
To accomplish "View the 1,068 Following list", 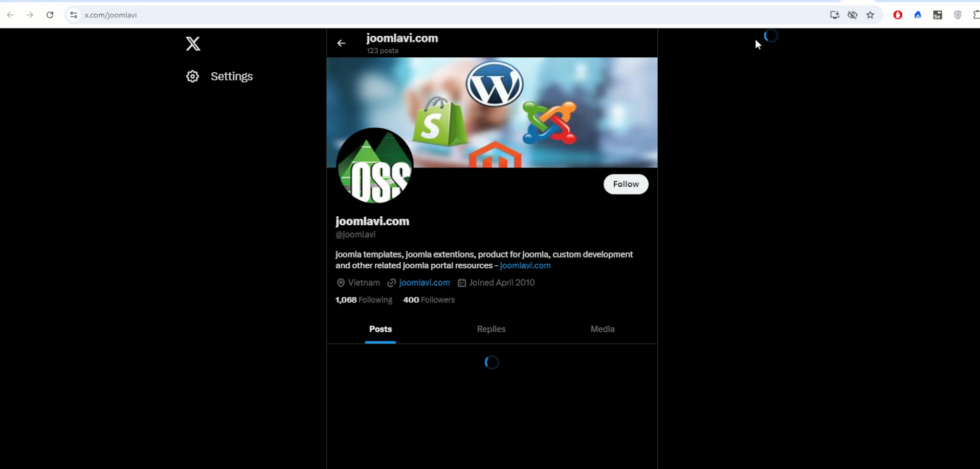I will click(x=364, y=300).
